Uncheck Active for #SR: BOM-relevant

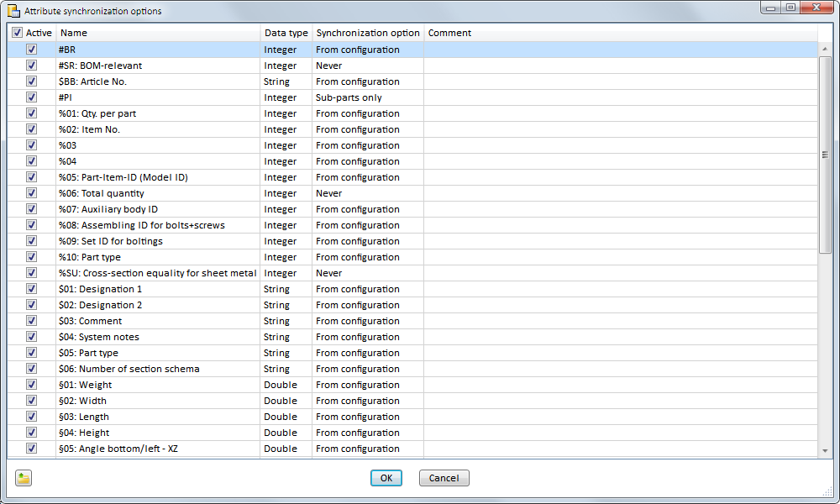32,66
